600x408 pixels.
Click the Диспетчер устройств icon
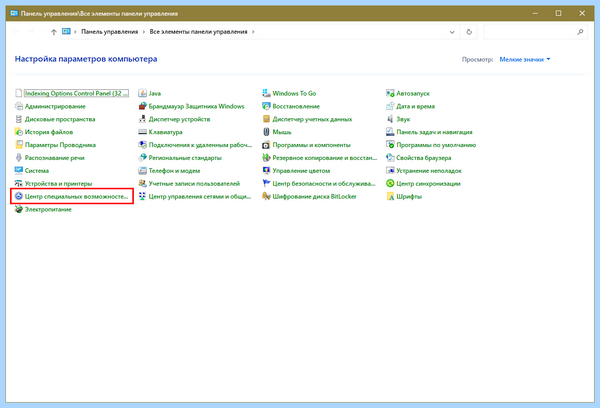click(x=142, y=119)
